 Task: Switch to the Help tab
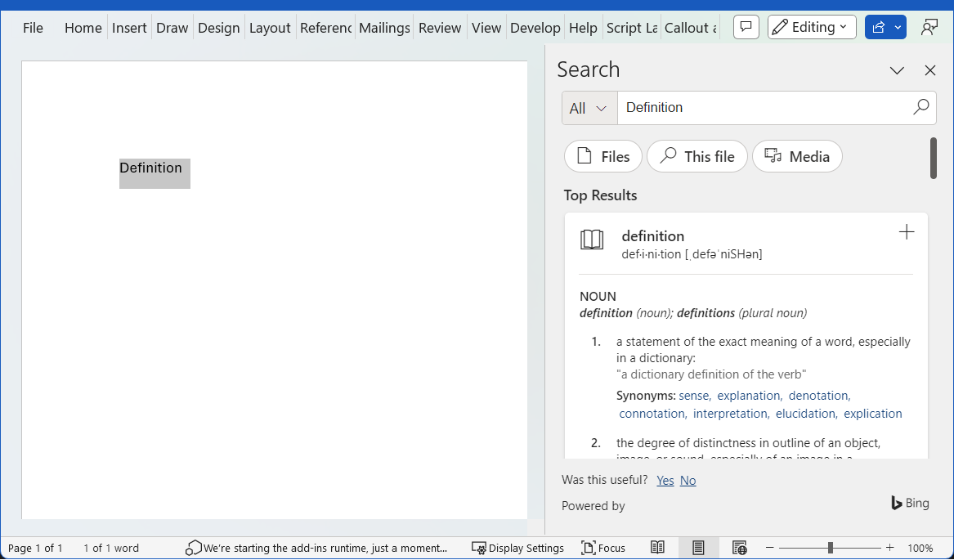pos(583,28)
